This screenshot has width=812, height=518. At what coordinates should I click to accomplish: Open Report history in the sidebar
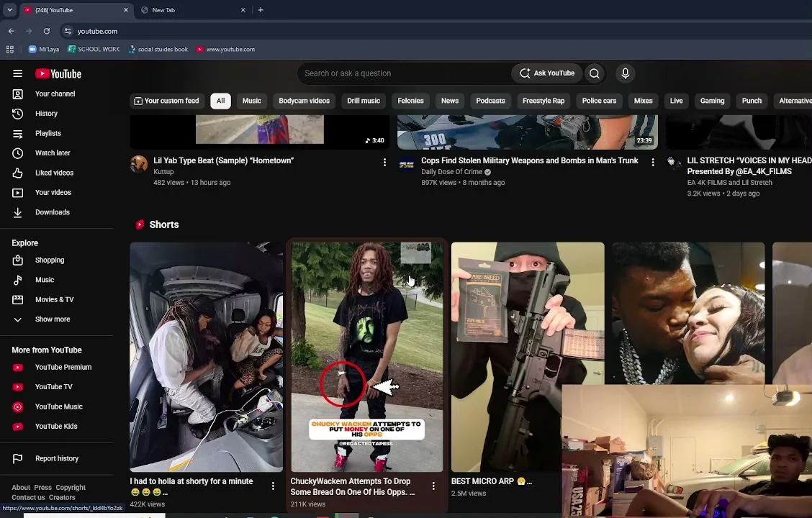(x=57, y=458)
